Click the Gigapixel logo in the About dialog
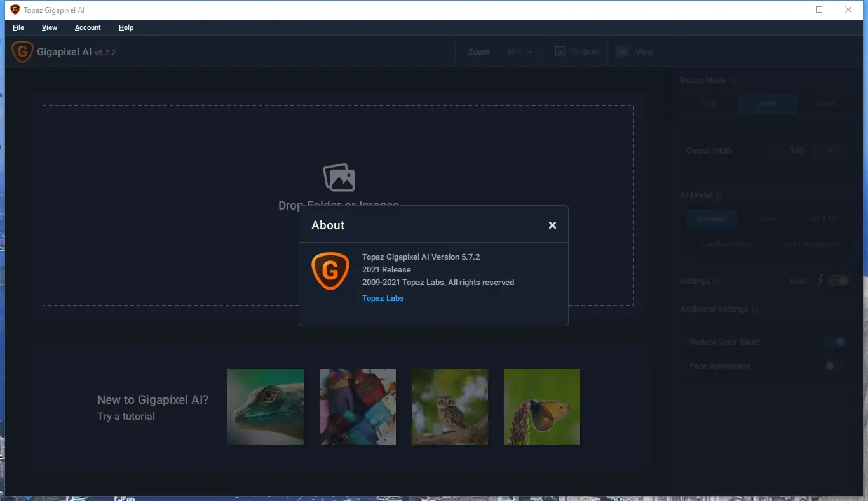This screenshot has height=501, width=868. pos(330,271)
